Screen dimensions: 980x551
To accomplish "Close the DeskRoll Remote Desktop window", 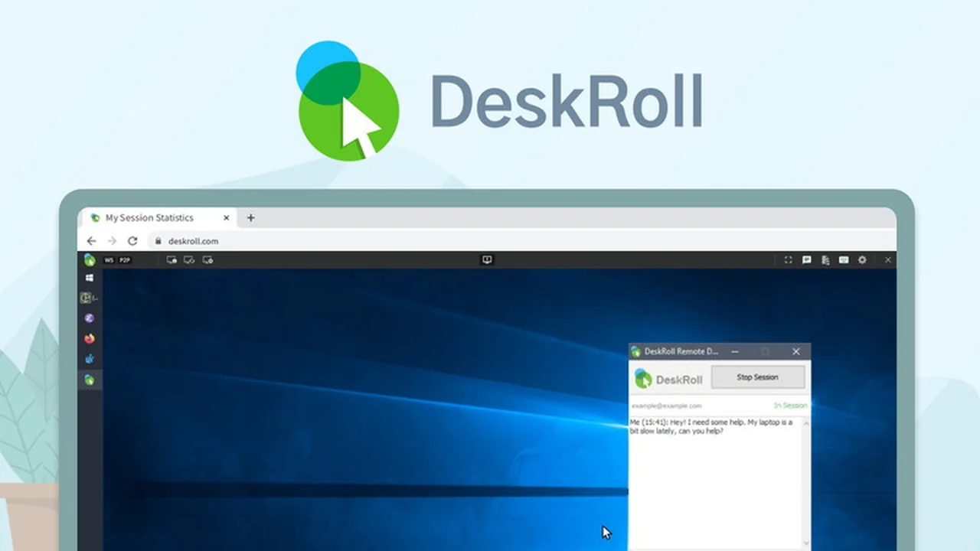I will (x=796, y=352).
